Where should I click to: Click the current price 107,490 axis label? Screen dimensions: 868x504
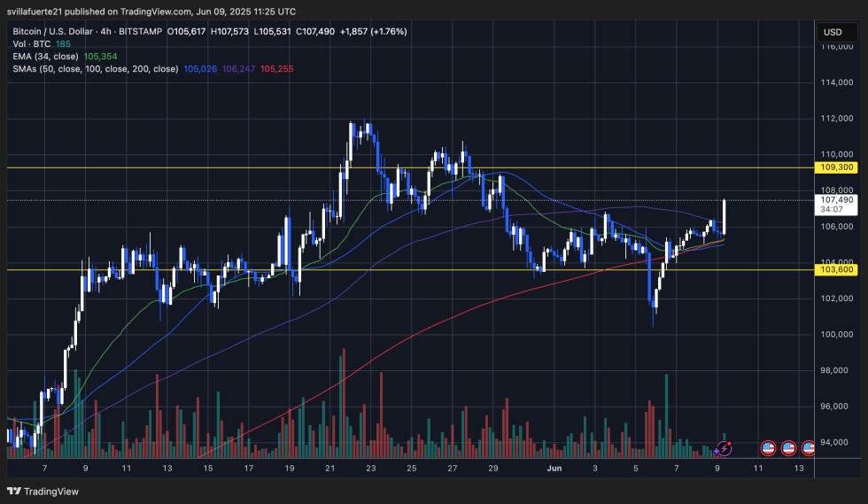[x=837, y=200]
